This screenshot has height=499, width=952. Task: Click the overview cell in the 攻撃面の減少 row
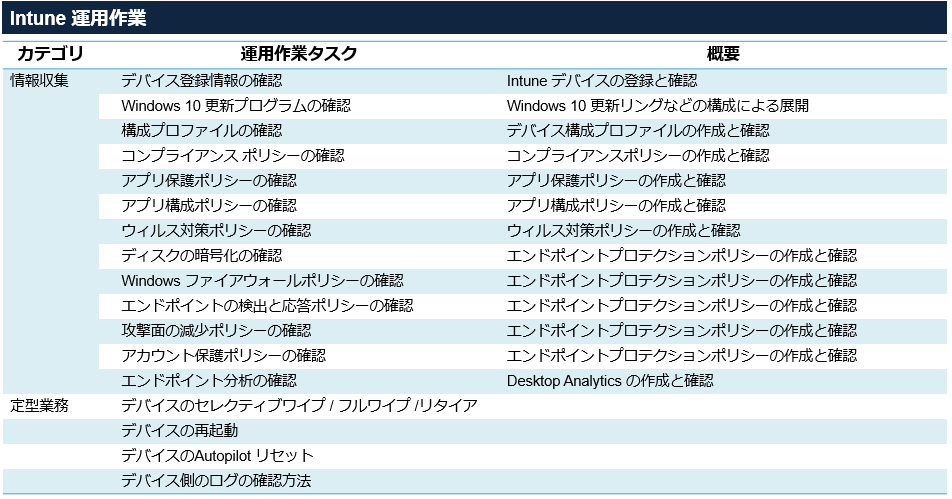(x=682, y=330)
